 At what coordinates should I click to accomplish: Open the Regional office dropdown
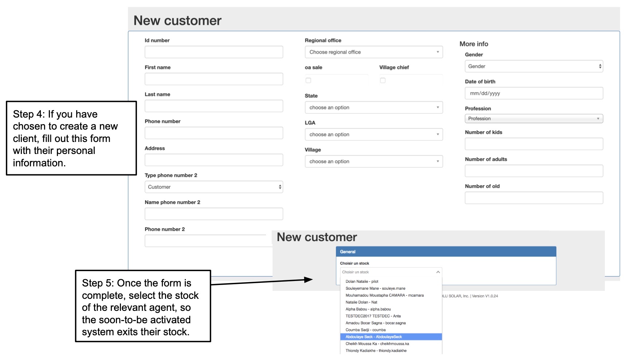[x=373, y=52]
